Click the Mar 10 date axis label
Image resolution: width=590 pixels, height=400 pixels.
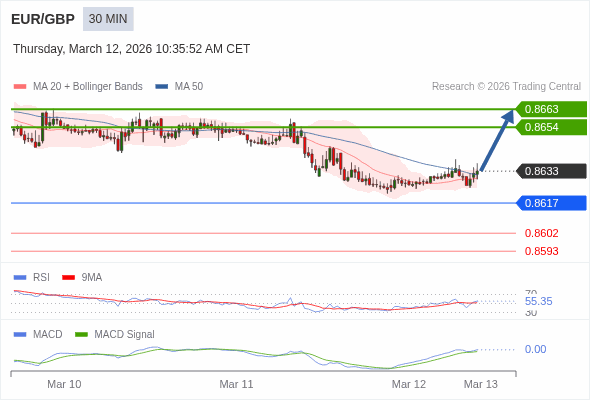tap(64, 384)
